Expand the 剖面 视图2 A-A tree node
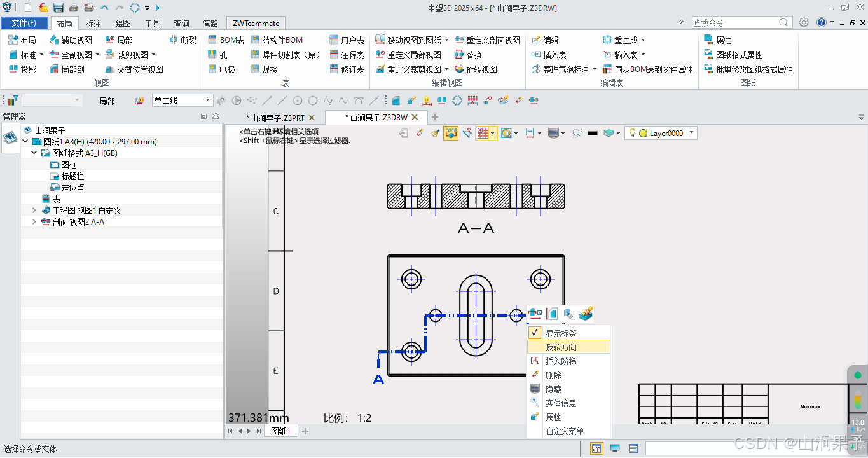 34,222
